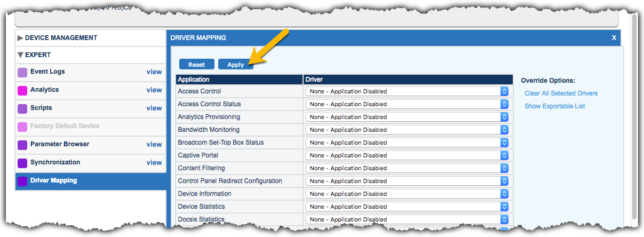Select the Driver Mapping menu item

tap(53, 180)
